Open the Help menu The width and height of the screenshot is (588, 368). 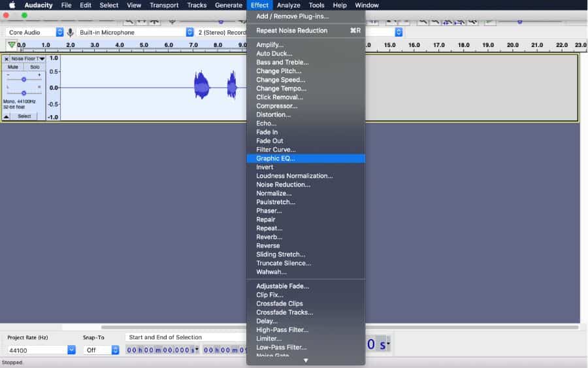coord(340,5)
